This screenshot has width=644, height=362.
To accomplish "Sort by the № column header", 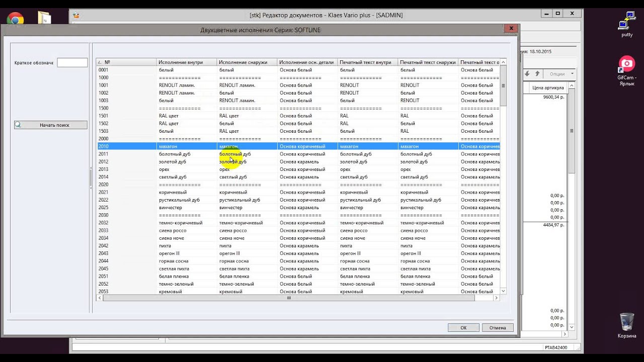I will coord(126,62).
